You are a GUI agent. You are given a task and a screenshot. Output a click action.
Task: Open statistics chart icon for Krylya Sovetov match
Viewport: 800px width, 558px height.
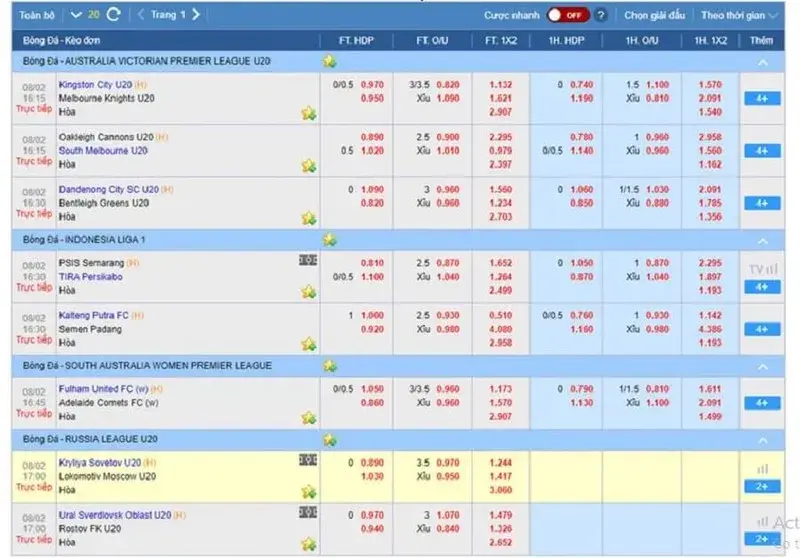(x=762, y=468)
